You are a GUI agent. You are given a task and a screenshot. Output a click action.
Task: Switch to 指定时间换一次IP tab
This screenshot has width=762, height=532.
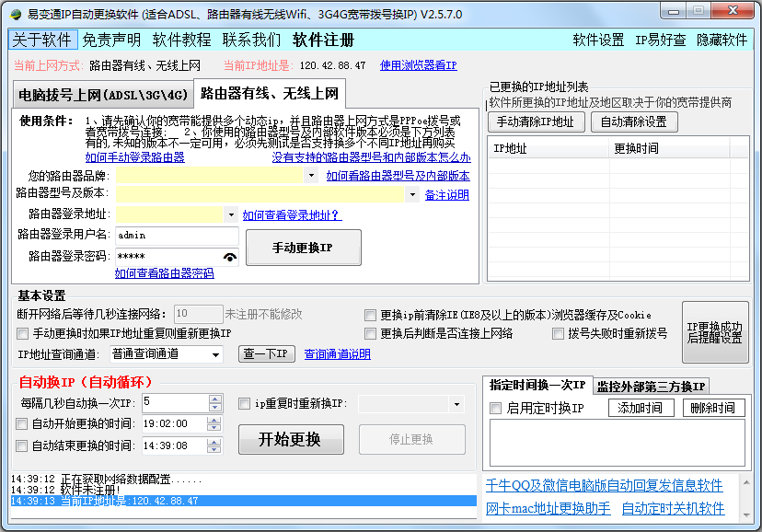click(537, 386)
